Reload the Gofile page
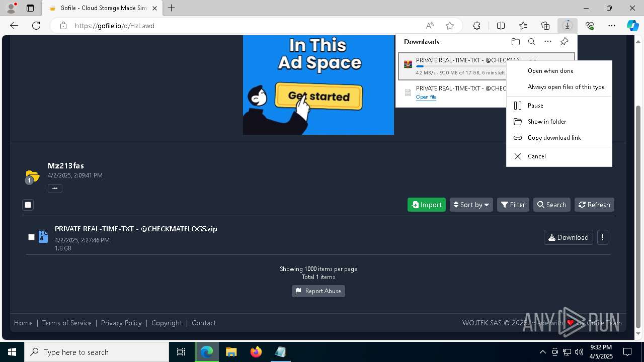This screenshot has height=362, width=644. coord(36,26)
